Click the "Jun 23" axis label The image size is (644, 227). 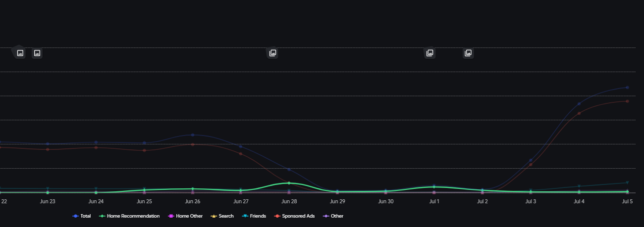click(48, 202)
